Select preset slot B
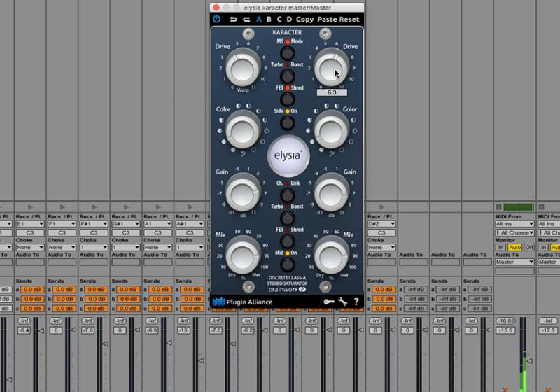This screenshot has height=392, width=560. click(x=269, y=20)
